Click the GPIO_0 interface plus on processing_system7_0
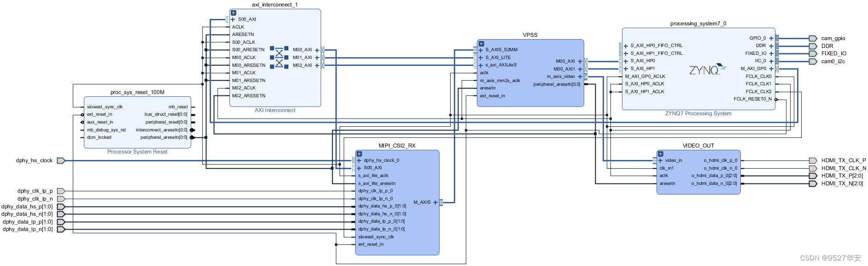The image size is (868, 266). (771, 38)
